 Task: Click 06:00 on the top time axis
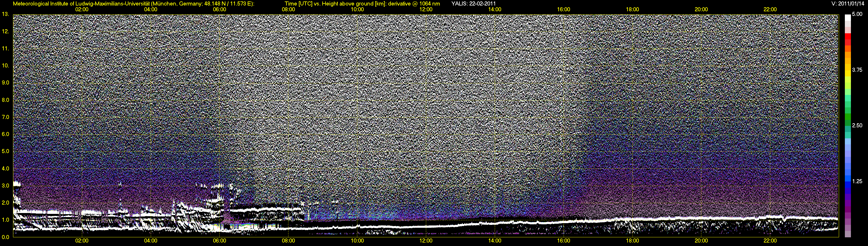point(220,10)
